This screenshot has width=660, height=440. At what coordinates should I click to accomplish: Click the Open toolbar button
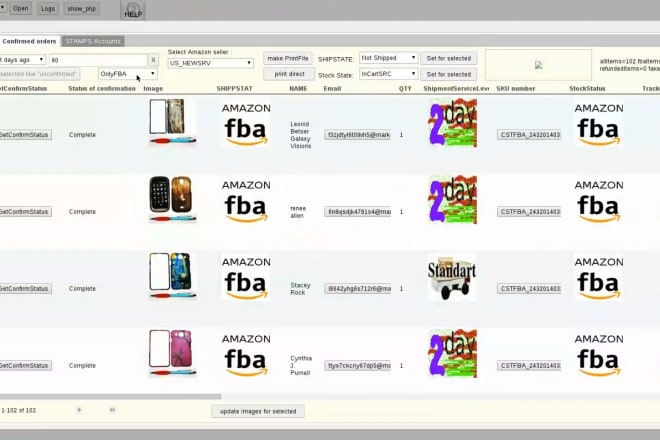click(x=20, y=8)
